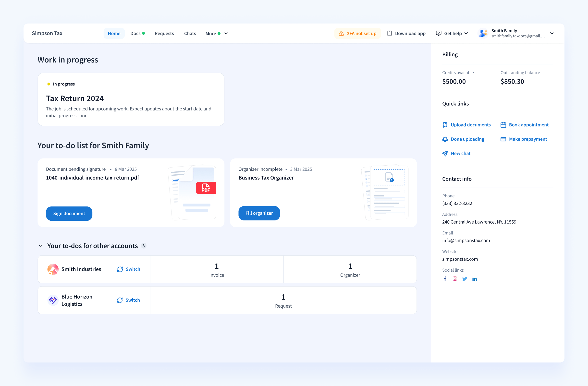Click the Smith Industries logo

pos(53,269)
